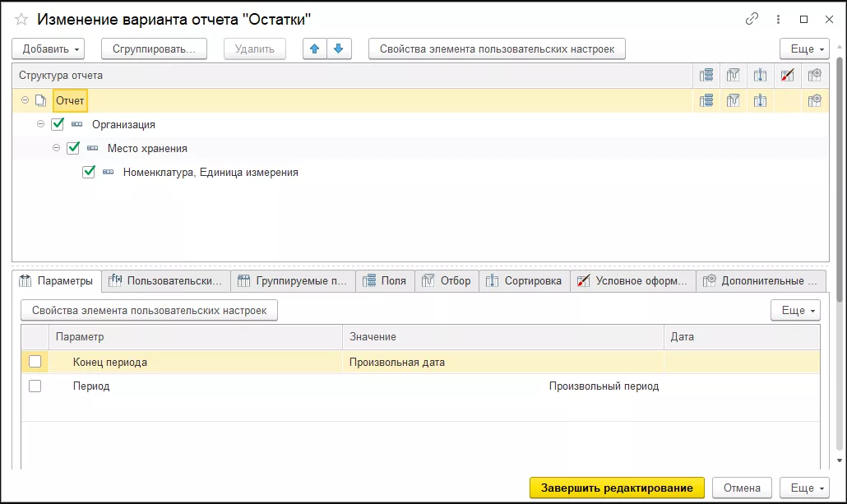Click the move up arrow icon
847x504 pixels.
(314, 49)
